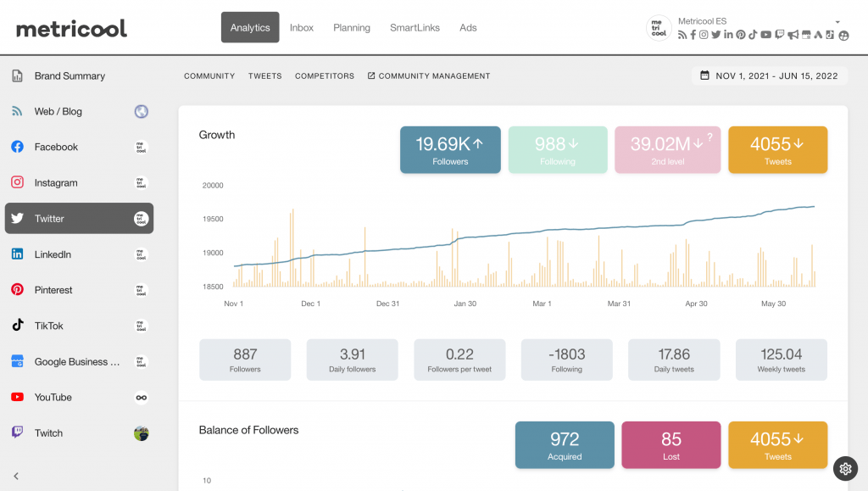Click the -1803 Following stat box
Screen dimensions: 868x491
(x=567, y=360)
